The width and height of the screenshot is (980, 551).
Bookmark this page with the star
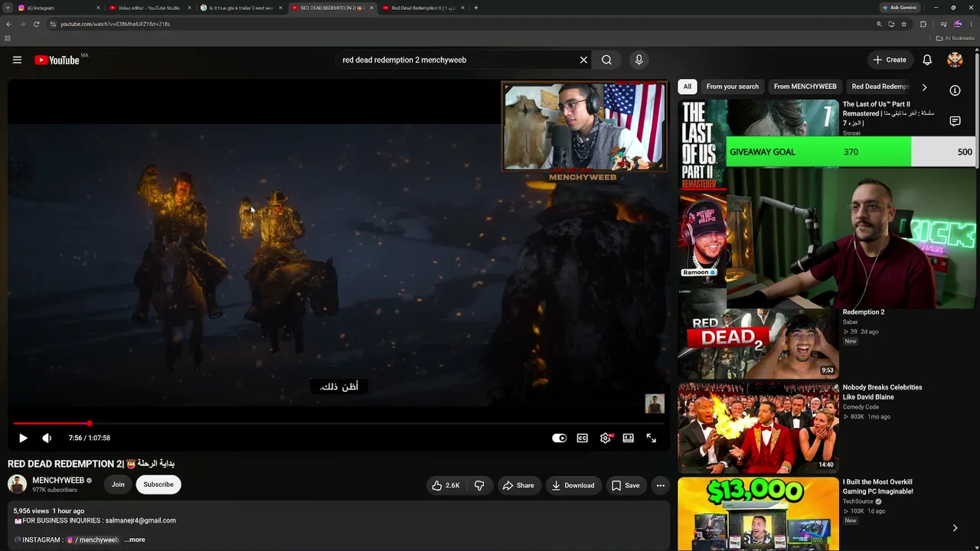(903, 24)
